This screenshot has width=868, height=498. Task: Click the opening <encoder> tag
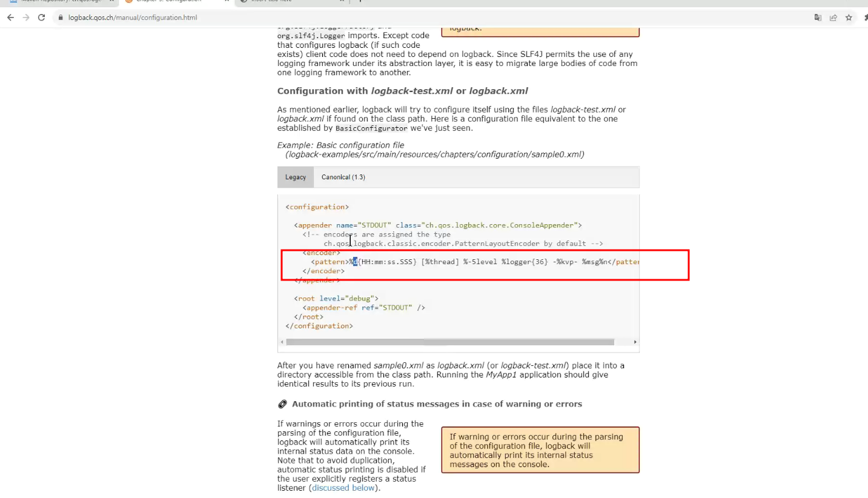coord(322,253)
